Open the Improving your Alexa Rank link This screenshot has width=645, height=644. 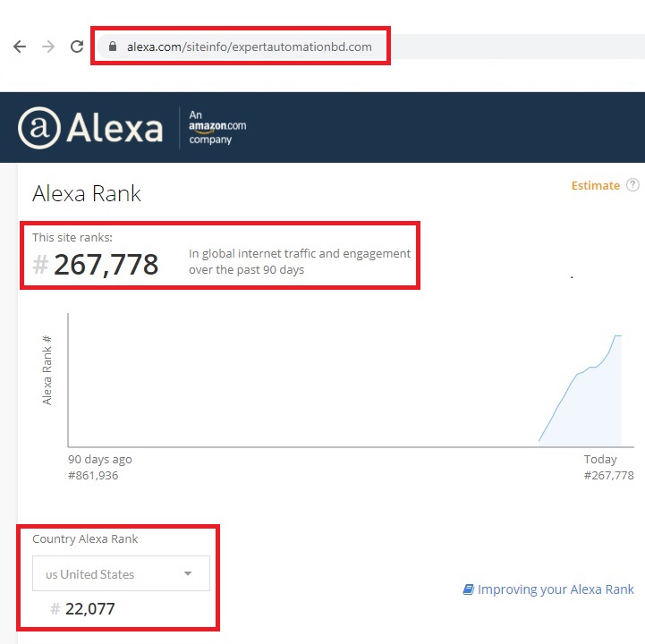point(555,589)
